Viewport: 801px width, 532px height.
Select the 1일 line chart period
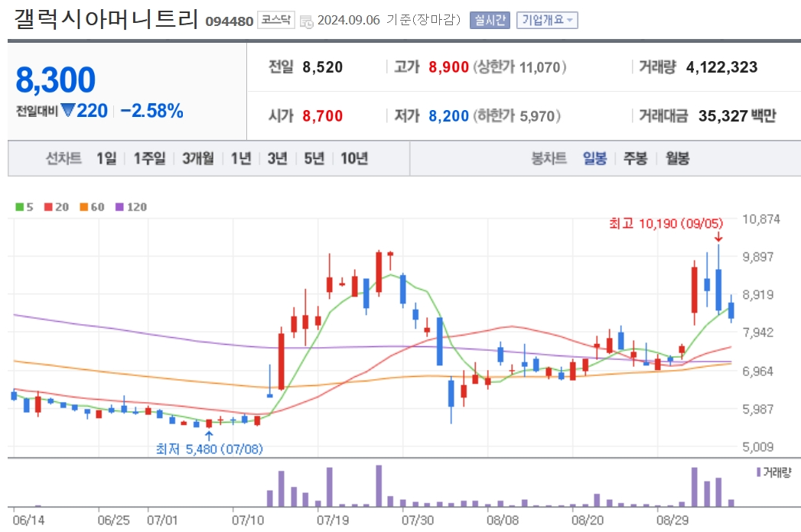(107, 158)
